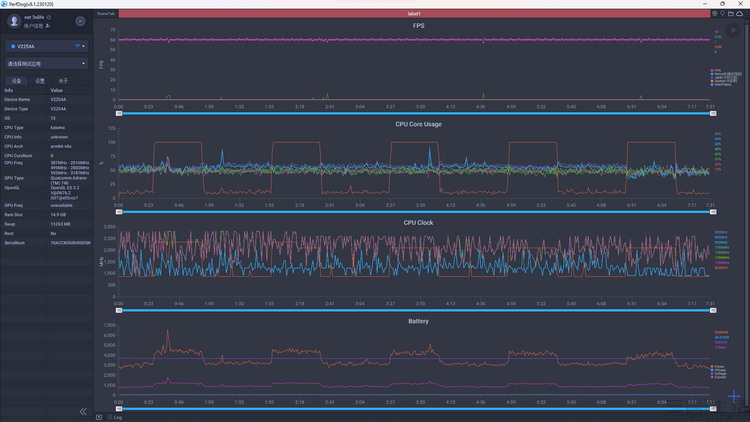Open the V2254A device dropdown
The width and height of the screenshot is (750, 422).
(46, 46)
